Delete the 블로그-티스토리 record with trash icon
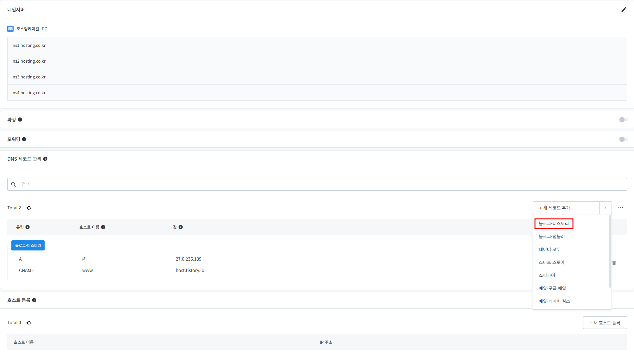 (x=614, y=263)
